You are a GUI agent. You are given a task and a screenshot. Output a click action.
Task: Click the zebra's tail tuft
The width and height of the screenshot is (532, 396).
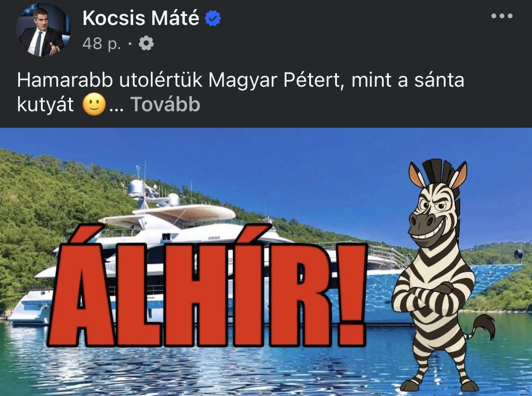pyautogui.click(x=486, y=326)
